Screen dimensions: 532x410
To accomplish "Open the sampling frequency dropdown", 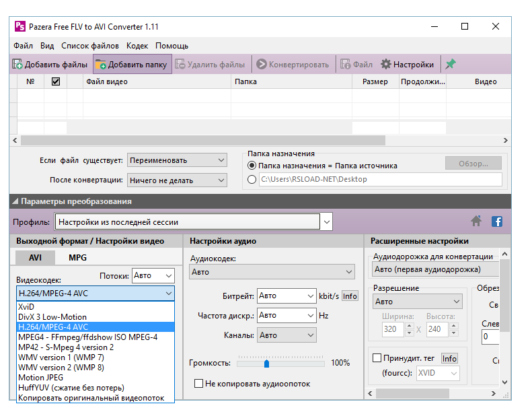I will (287, 316).
